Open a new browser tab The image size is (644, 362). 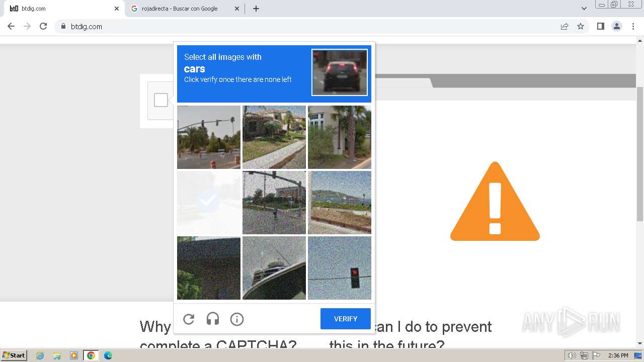point(256,9)
